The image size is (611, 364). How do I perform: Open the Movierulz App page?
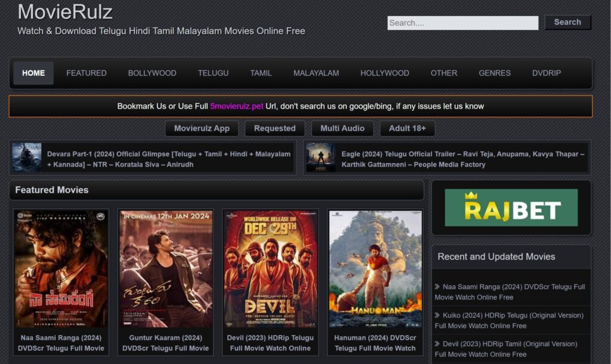202,128
